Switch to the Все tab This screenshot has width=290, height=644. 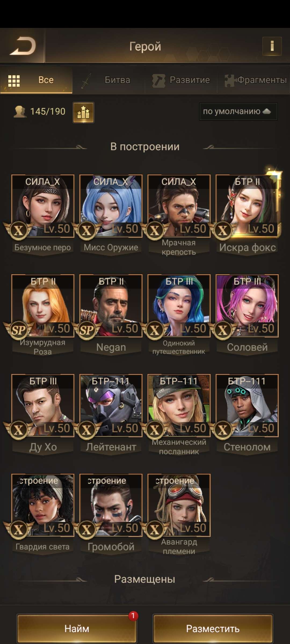pyautogui.click(x=36, y=80)
